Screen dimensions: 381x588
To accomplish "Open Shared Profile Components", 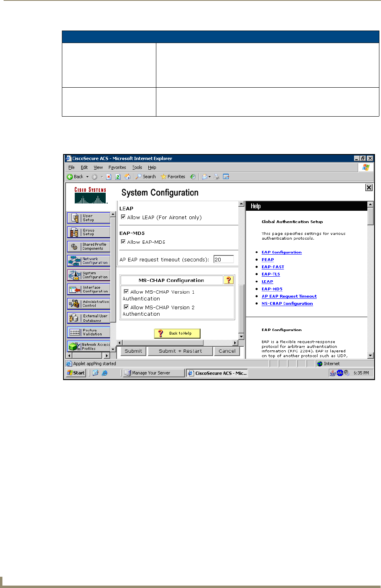I will pos(88,247).
